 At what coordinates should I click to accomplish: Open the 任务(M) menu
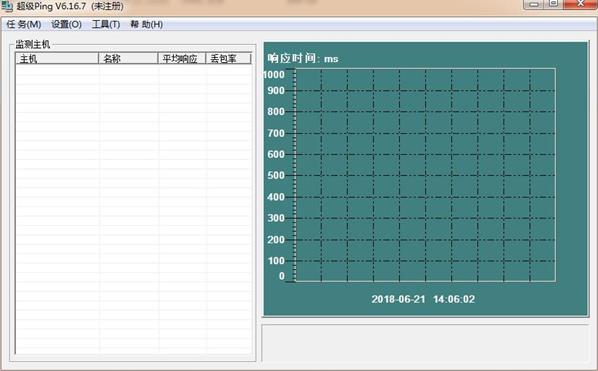pos(24,24)
